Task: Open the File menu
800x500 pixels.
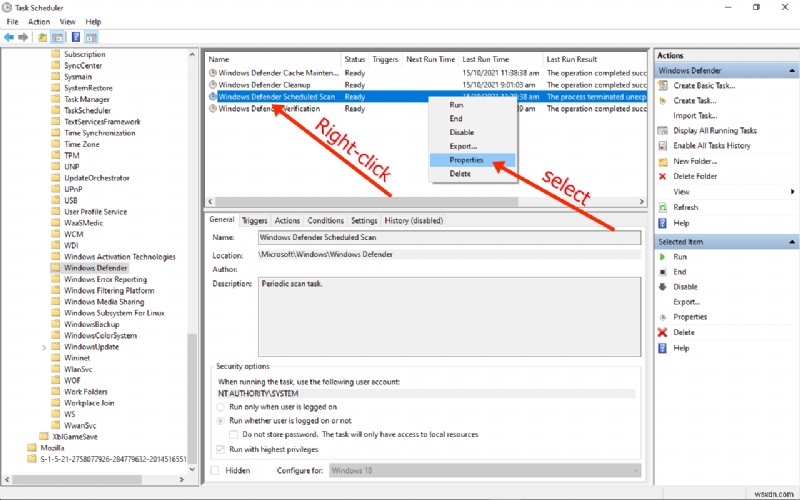Action: [x=12, y=21]
